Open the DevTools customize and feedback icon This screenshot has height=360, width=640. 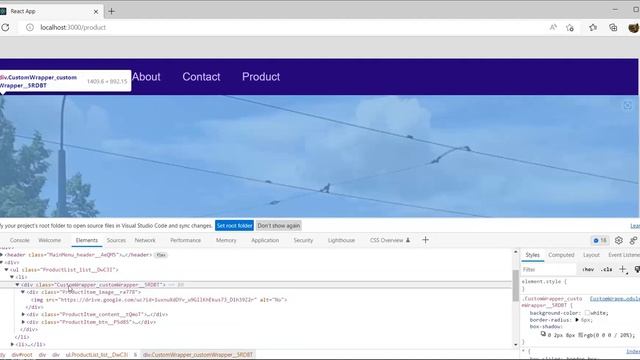point(633,240)
